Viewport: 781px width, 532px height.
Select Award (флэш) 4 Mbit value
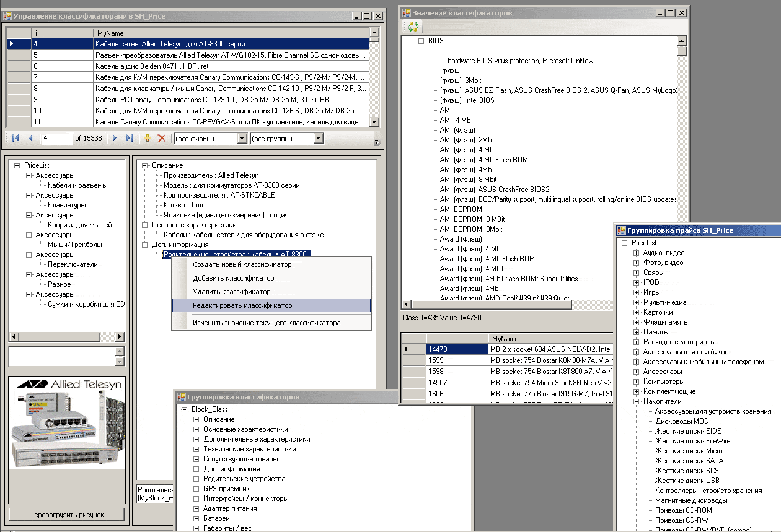pyautogui.click(x=472, y=269)
